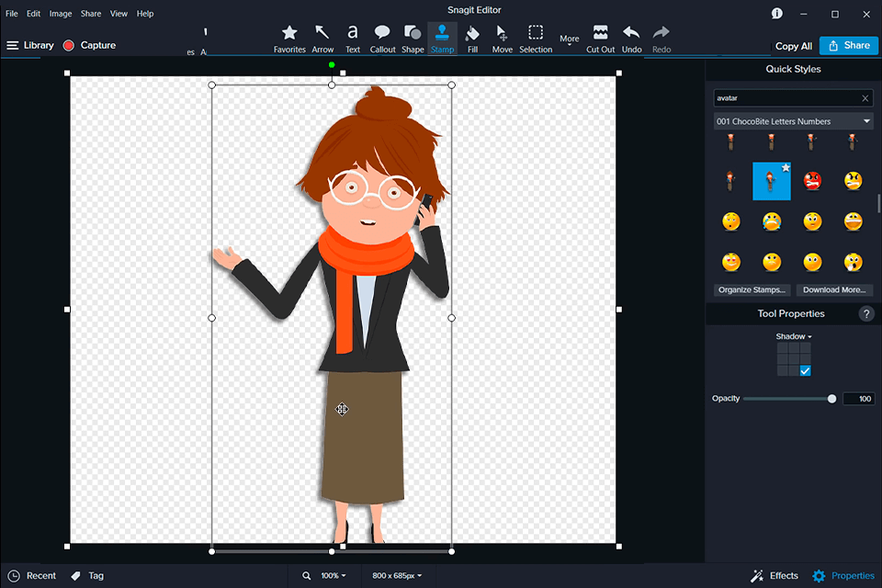Click the Quick Styles panel scrollbar
882x588 pixels.
pyautogui.click(x=878, y=203)
